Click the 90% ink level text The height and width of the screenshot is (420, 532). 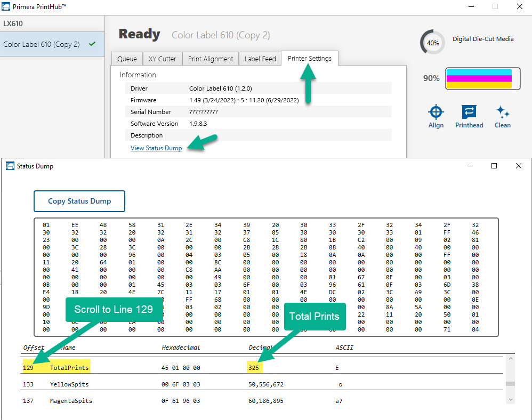coord(431,78)
